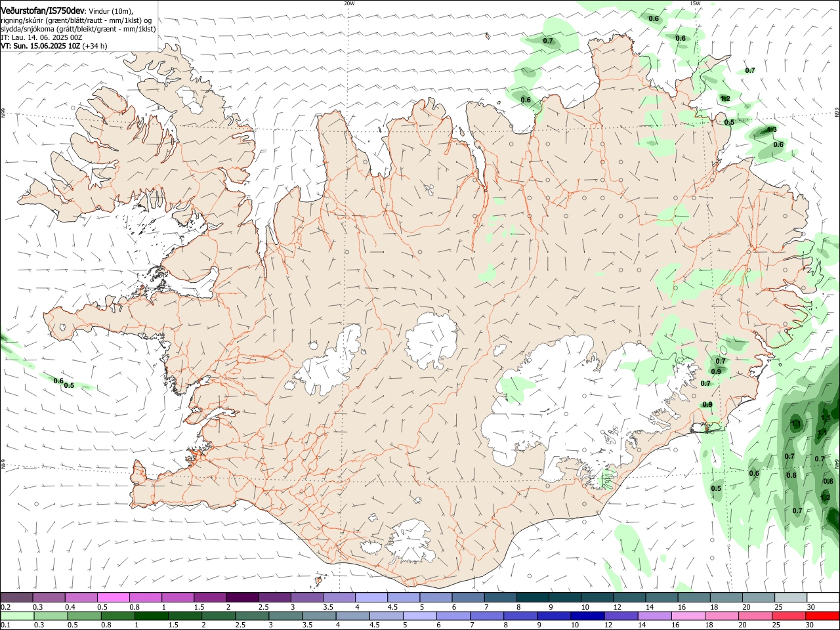Click the '30' label under the lower legend row

point(810,625)
